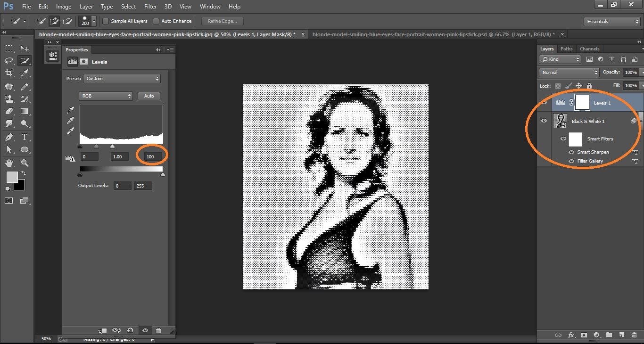Open the Filter menu
Viewport: 644px width, 344px height.
(150, 6)
